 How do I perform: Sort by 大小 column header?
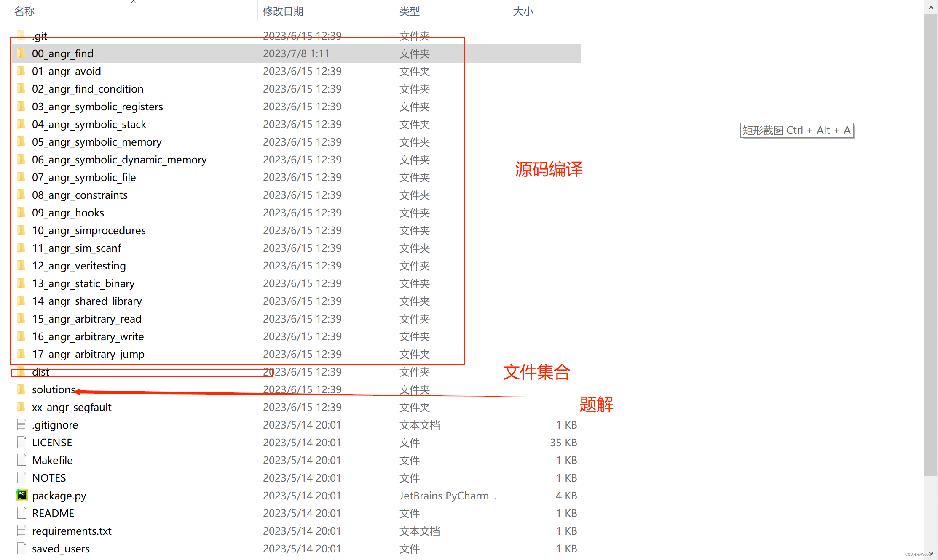point(523,11)
